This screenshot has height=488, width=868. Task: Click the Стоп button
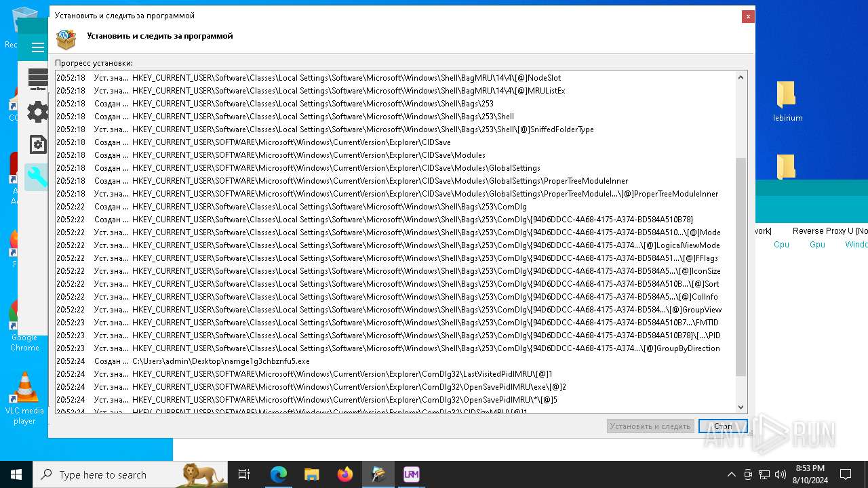(x=723, y=426)
